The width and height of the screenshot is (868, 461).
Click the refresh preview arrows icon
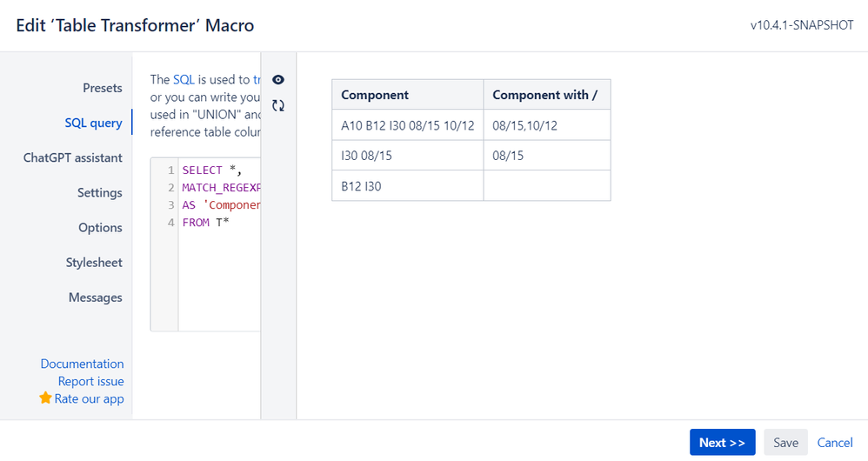[x=278, y=105]
